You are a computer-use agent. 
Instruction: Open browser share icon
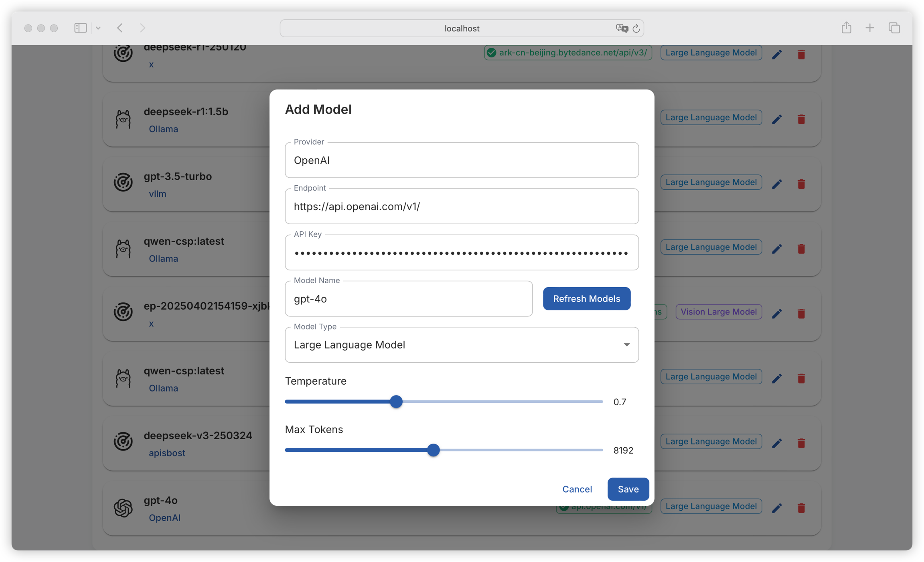pos(846,28)
